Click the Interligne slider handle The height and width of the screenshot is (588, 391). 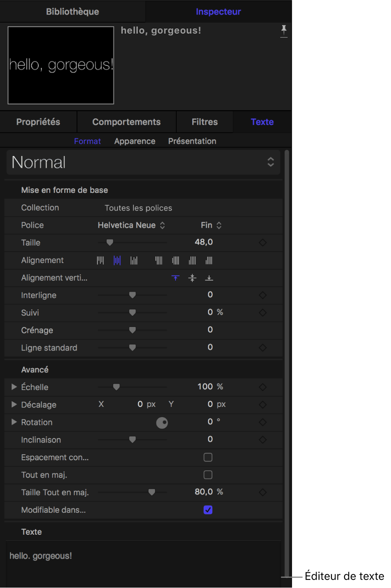[x=132, y=295]
